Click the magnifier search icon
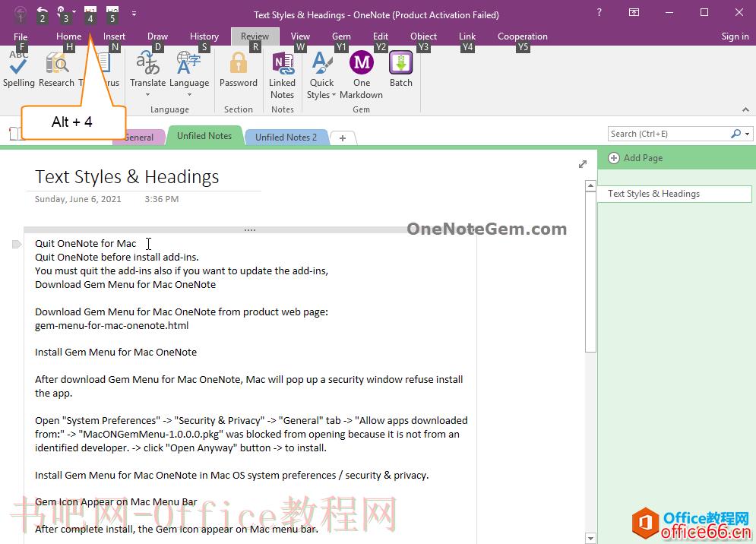756x544 pixels. [735, 134]
